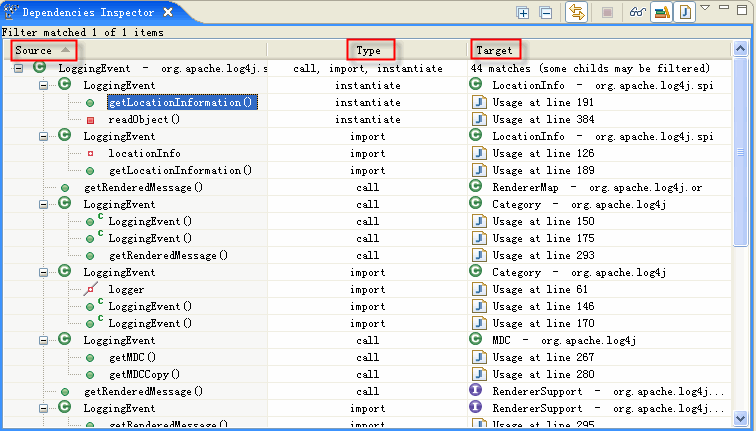Click Category class icon in import row
The image size is (756, 431).
475,271
